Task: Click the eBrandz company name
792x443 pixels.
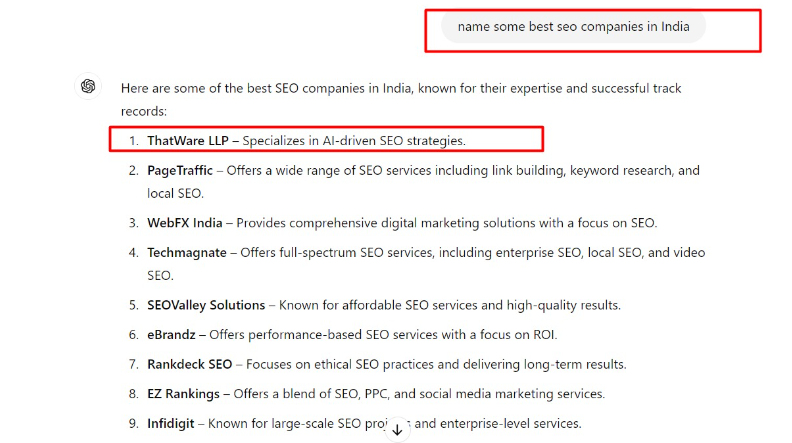Action: (171, 334)
